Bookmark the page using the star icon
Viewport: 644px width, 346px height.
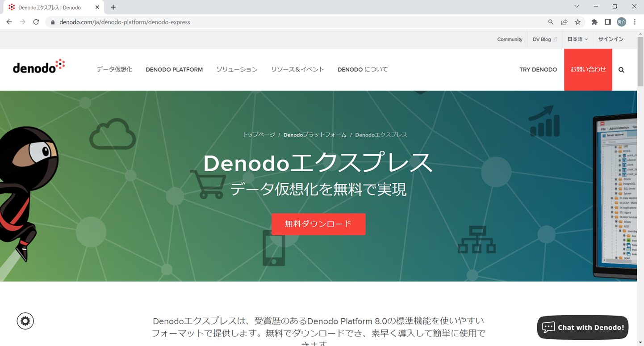[578, 21]
